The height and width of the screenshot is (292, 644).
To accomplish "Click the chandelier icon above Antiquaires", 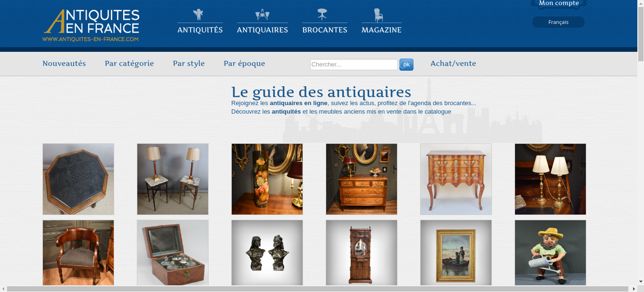I will 262,14.
